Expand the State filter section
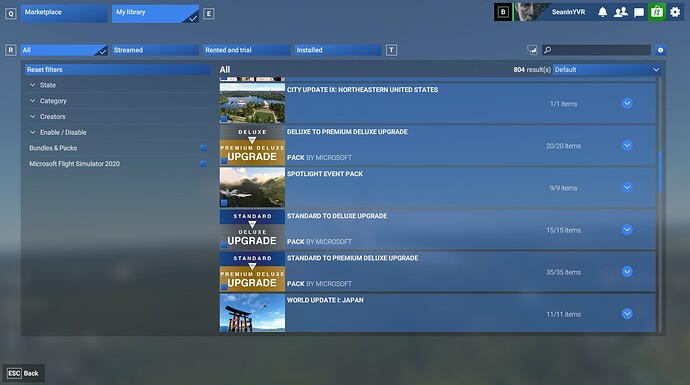 [x=118, y=85]
